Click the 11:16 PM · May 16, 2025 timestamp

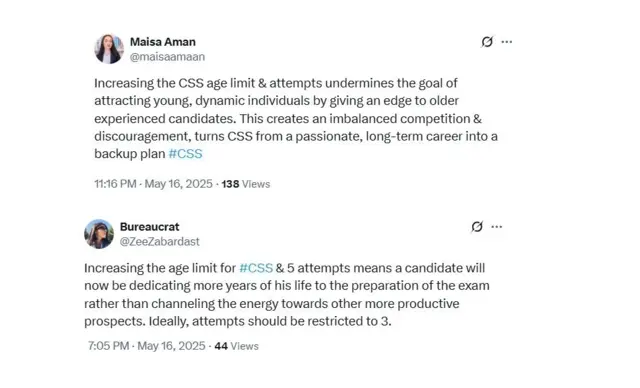point(153,184)
